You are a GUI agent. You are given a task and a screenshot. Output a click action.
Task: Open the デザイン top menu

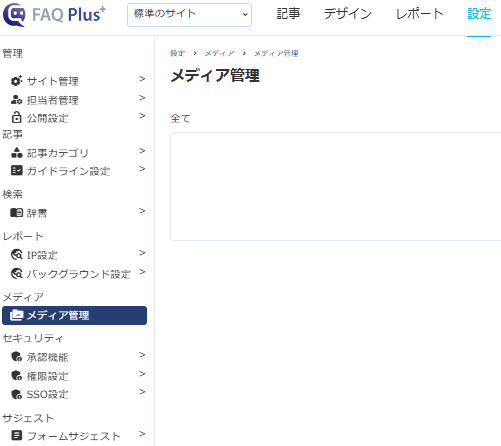click(x=348, y=14)
